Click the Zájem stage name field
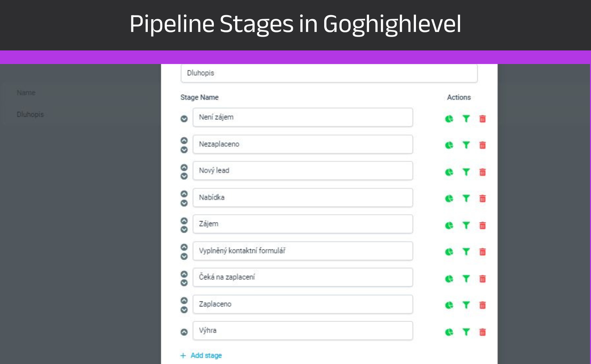The image size is (591, 364). coord(303,224)
